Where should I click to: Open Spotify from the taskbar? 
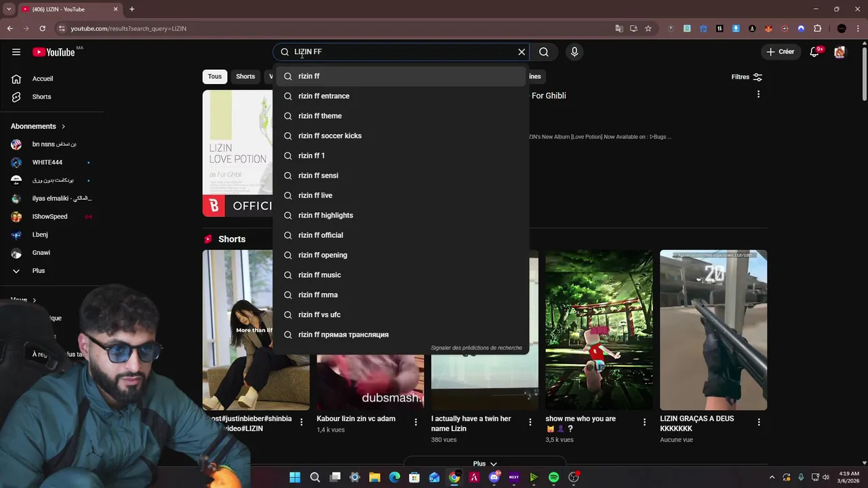pos(553,477)
